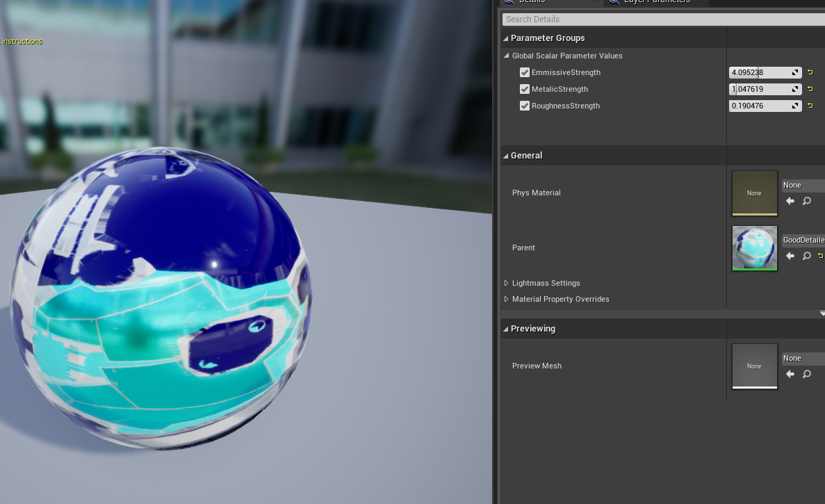
Task: Reset EmmissiveStrength to default with yellow arrow
Action: pyautogui.click(x=810, y=72)
